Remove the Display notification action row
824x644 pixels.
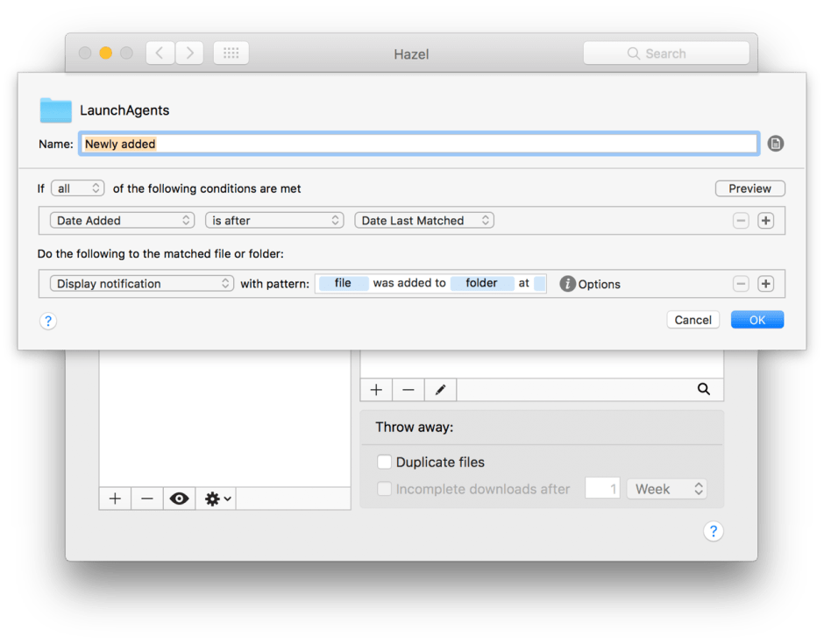[741, 284]
